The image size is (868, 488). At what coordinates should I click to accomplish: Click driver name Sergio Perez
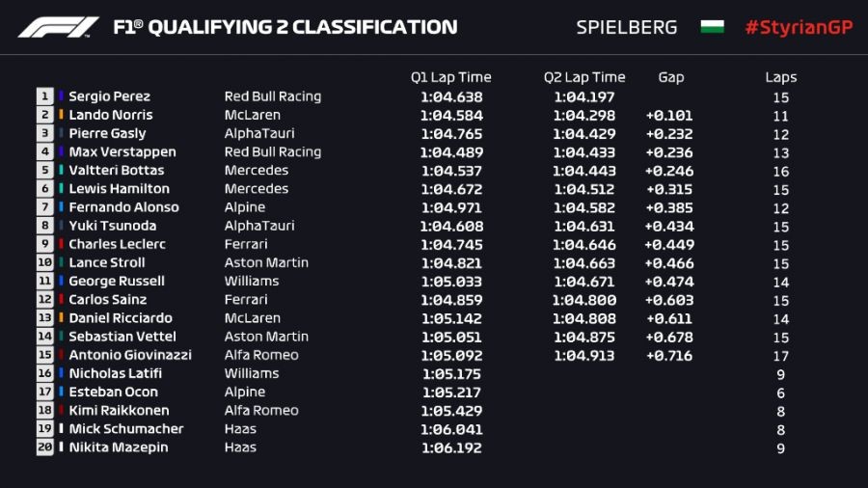pyautogui.click(x=109, y=96)
